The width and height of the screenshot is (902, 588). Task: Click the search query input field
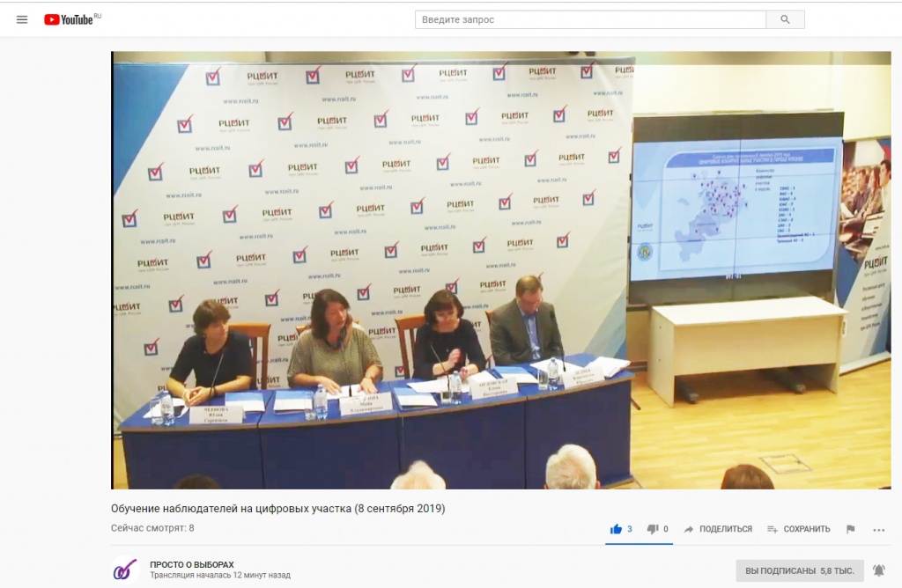[590, 19]
